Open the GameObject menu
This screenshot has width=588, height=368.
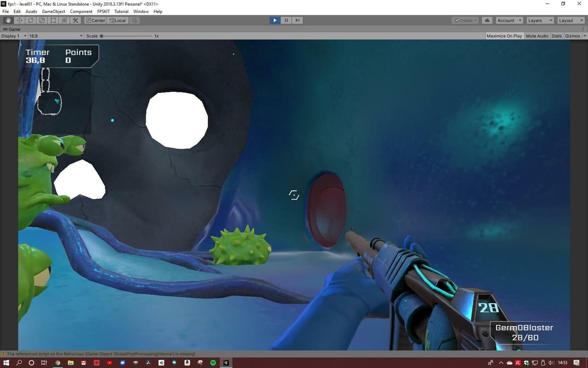click(x=53, y=11)
